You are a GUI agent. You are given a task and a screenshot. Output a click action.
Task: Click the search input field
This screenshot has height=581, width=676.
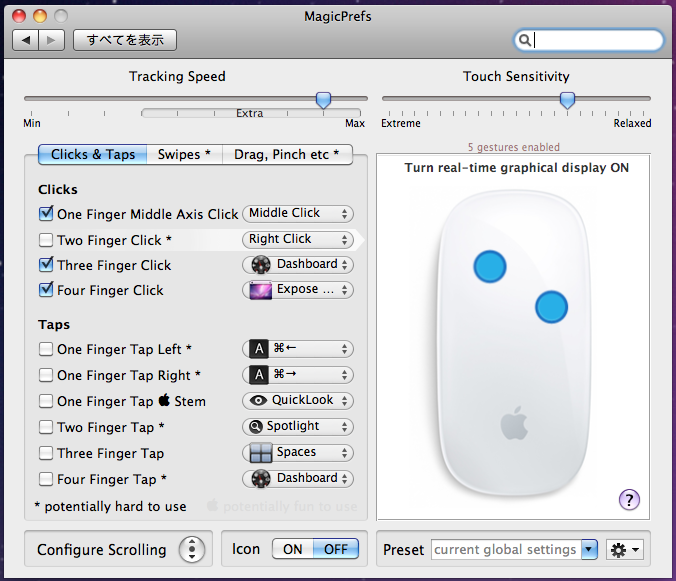coord(589,40)
